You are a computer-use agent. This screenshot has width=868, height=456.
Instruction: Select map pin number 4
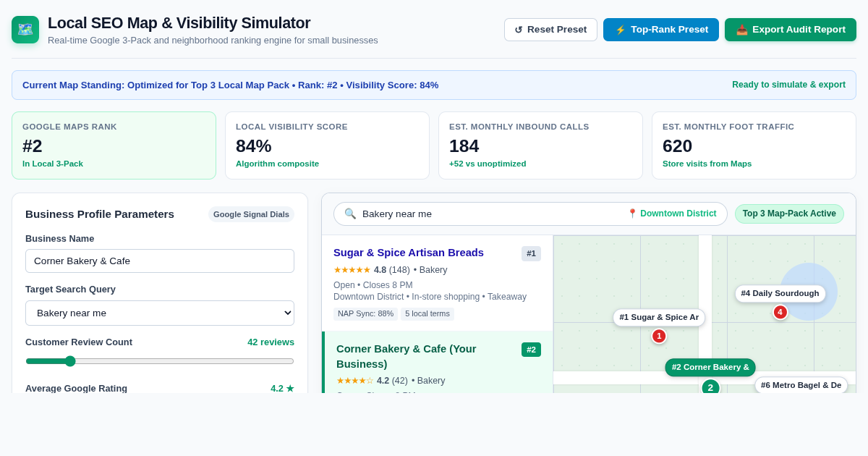[780, 312]
